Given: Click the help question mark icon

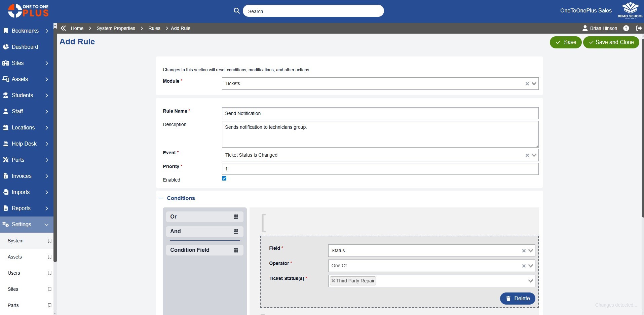Looking at the screenshot, I should click(626, 28).
